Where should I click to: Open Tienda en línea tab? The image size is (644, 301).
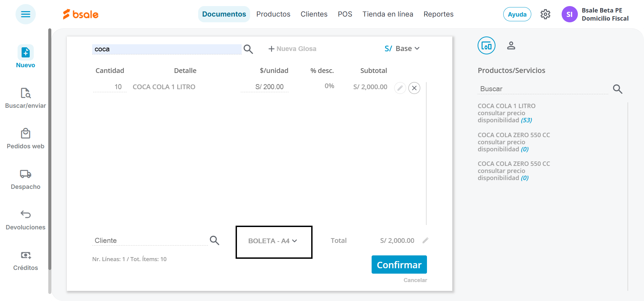click(388, 14)
